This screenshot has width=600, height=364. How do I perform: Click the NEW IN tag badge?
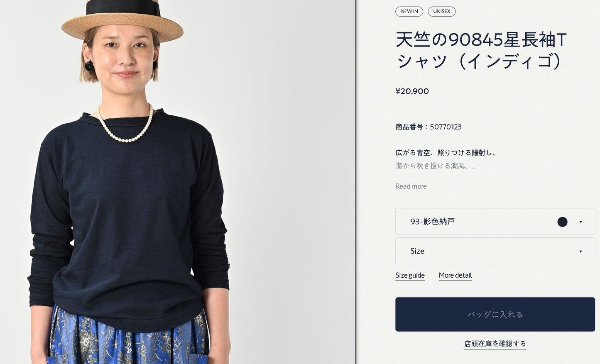tap(409, 12)
